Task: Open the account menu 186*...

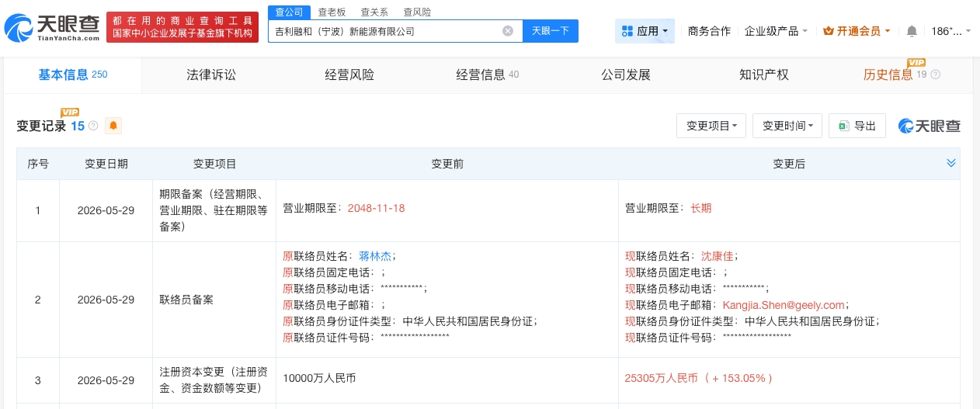Action: click(951, 31)
